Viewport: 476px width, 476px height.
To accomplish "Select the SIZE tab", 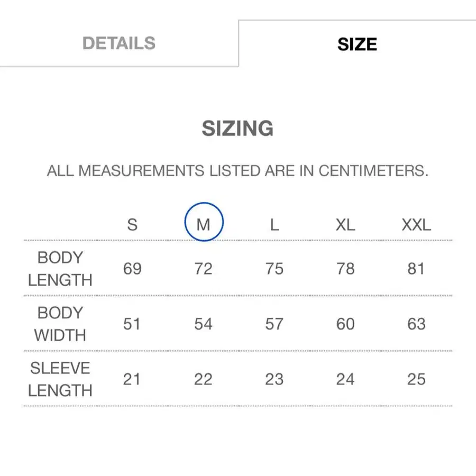I will [357, 44].
